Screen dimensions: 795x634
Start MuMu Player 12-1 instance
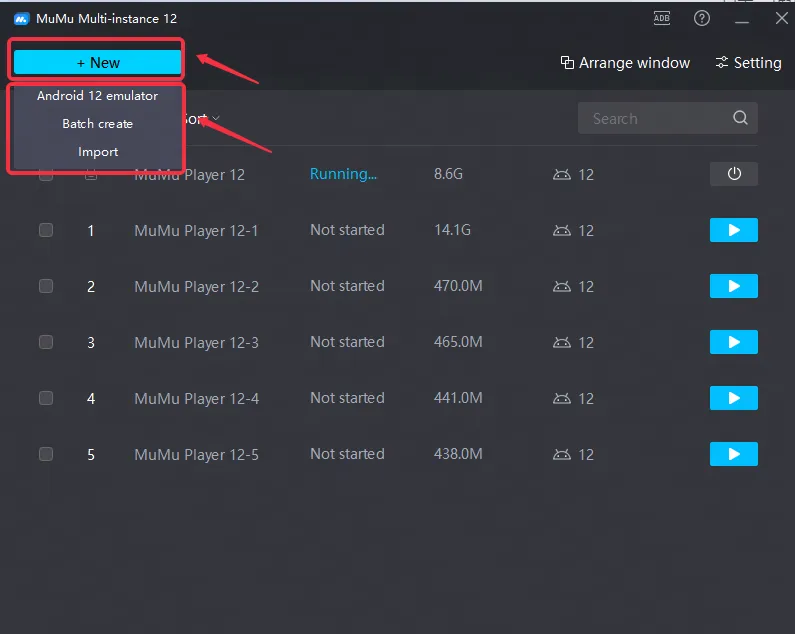(x=734, y=230)
